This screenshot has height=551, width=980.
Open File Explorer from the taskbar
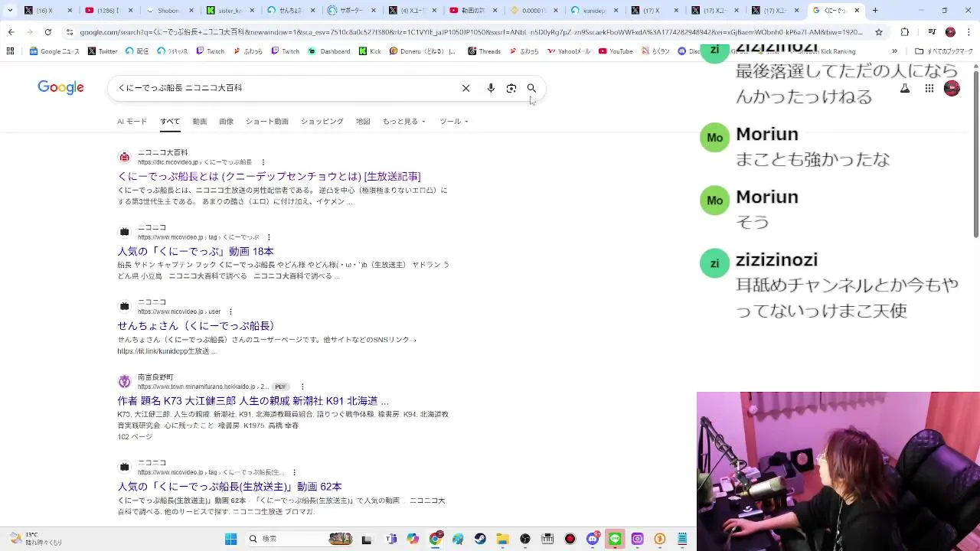[502, 539]
